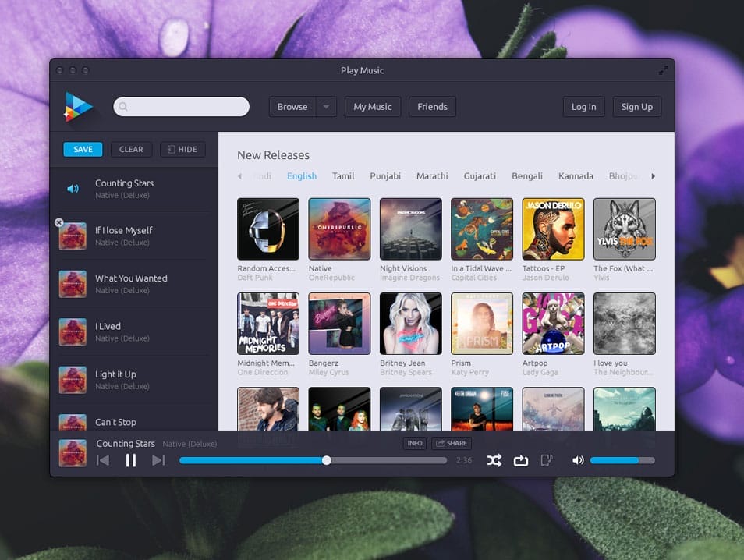
Task: Mute the volume speaker icon
Action: (577, 460)
